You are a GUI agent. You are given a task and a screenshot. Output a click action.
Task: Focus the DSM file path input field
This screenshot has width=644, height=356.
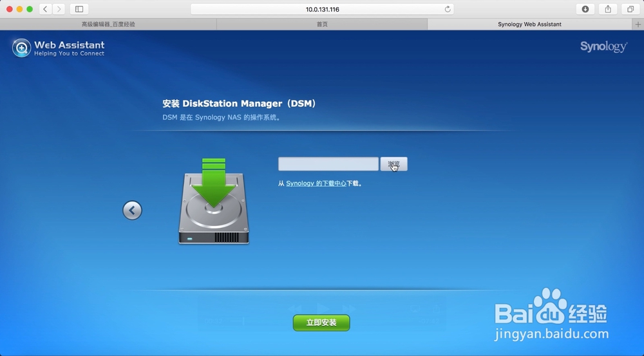pyautogui.click(x=328, y=164)
